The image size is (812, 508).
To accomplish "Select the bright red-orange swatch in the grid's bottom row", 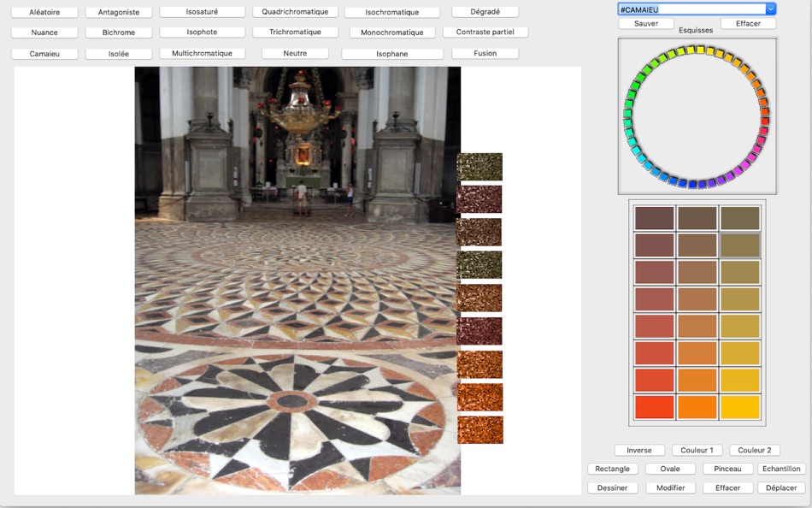I will tap(654, 407).
